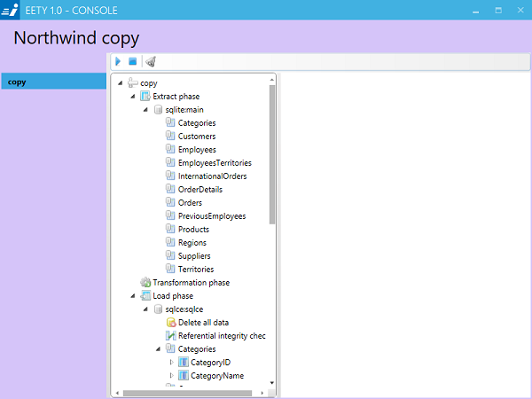This screenshot has height=399, width=532.
Task: Select the PreviousEmployees text
Action: 212,216
